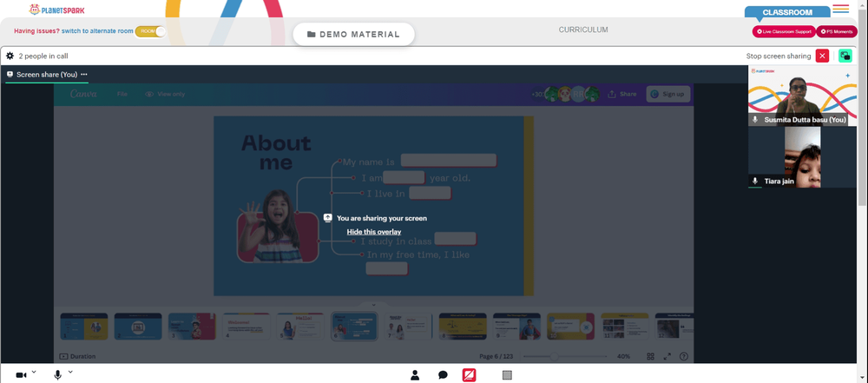Click the 'I live in' blank field

(431, 193)
